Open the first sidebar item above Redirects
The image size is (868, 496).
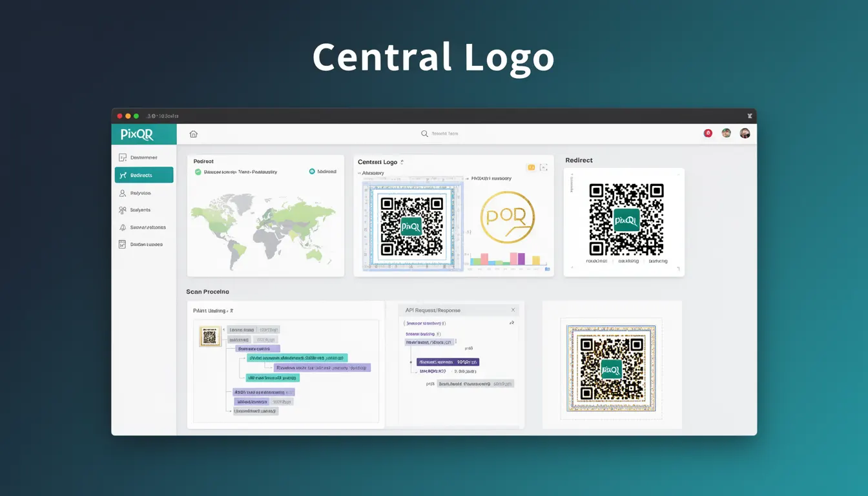[x=144, y=158]
